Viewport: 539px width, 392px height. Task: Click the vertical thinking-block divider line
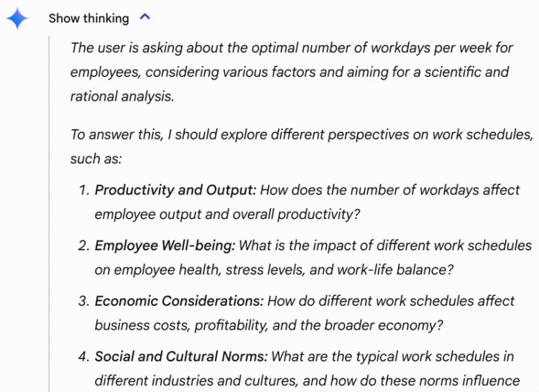click(49, 213)
